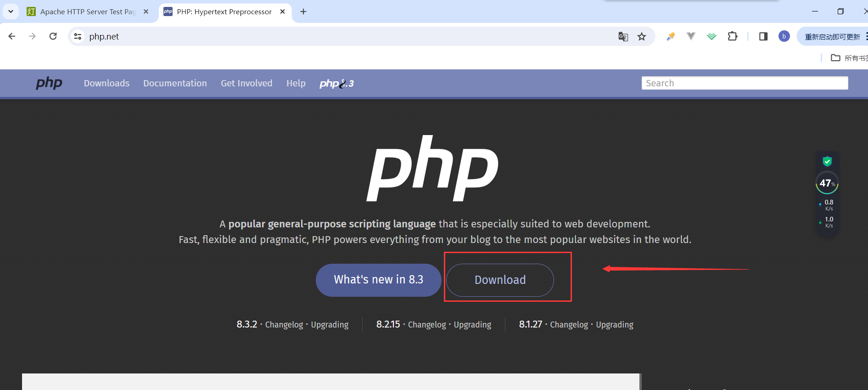Open the Changelog link for 8.3.2
This screenshot has width=868, height=390.
[284, 325]
